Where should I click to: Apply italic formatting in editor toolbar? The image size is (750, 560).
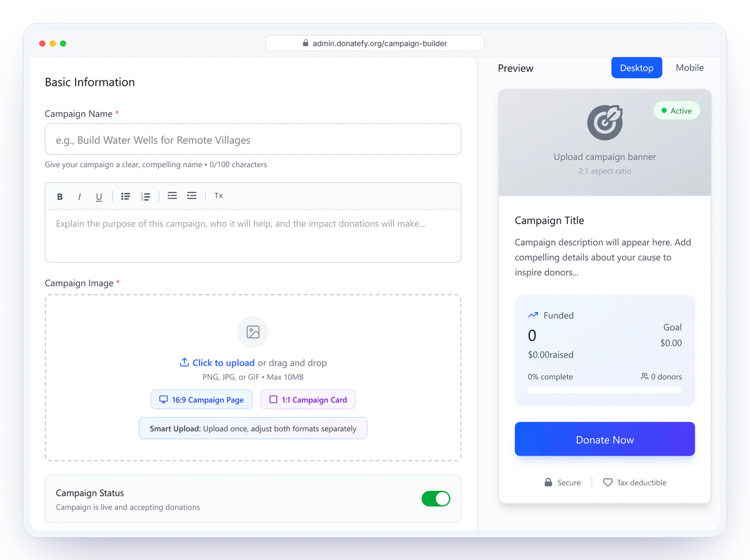(x=79, y=197)
